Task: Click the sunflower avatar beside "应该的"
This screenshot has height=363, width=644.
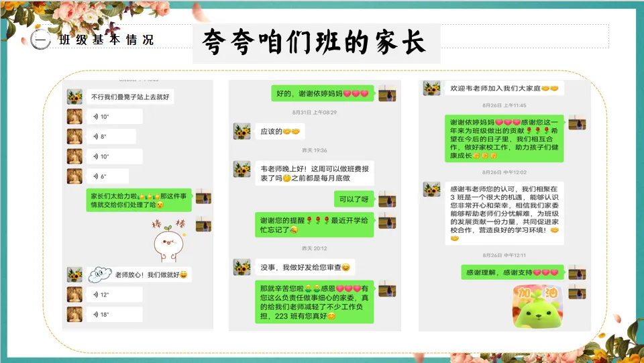Action: pos(242,132)
